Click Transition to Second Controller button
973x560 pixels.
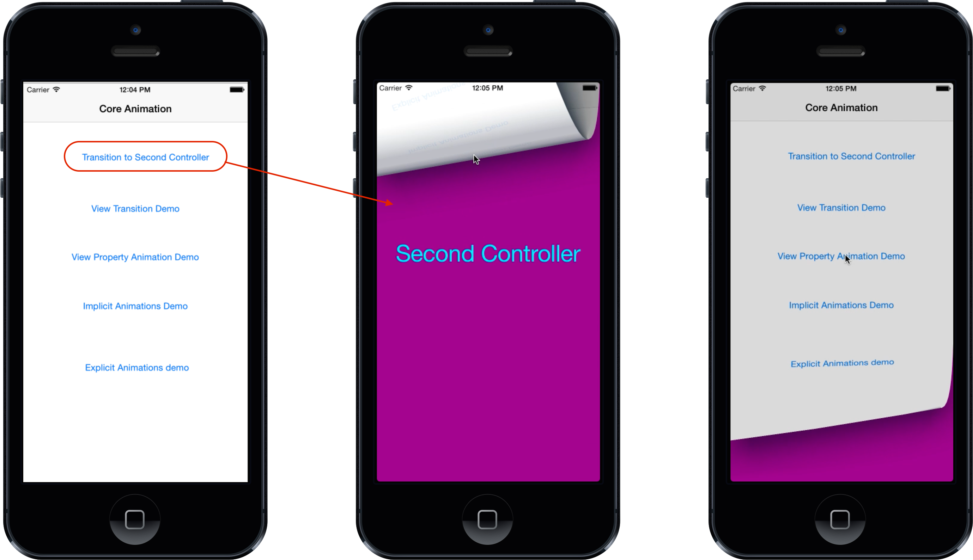[x=146, y=157]
